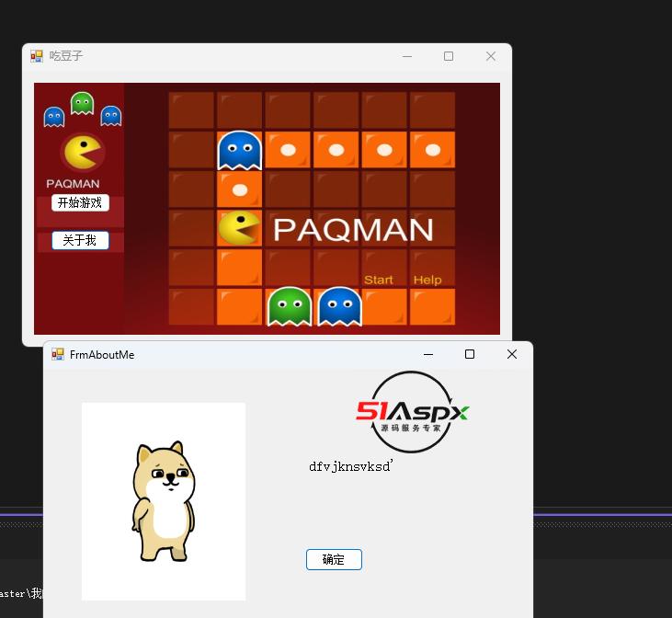Screen dimensions: 672x618
Task: Close the FrmAboutMe window
Action: tap(512, 354)
